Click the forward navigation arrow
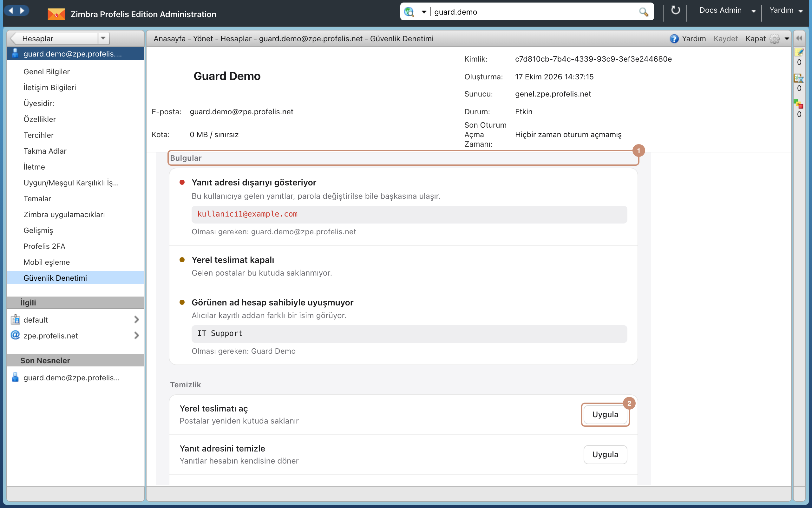The width and height of the screenshot is (812, 508). 23,10
